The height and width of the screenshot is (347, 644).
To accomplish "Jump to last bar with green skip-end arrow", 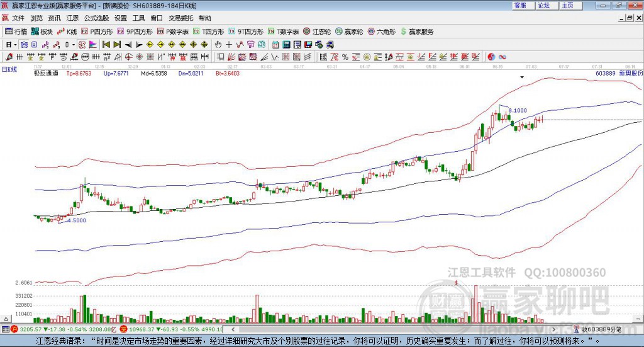I will [117, 45].
